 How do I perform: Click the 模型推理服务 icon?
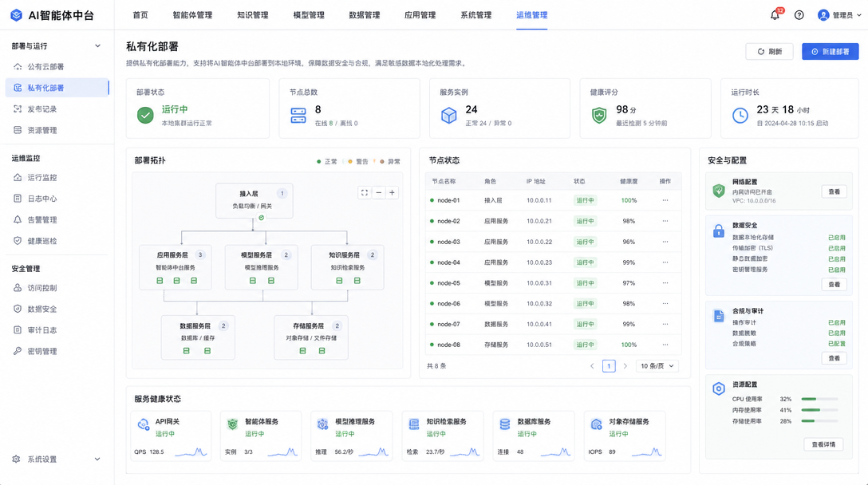(323, 424)
